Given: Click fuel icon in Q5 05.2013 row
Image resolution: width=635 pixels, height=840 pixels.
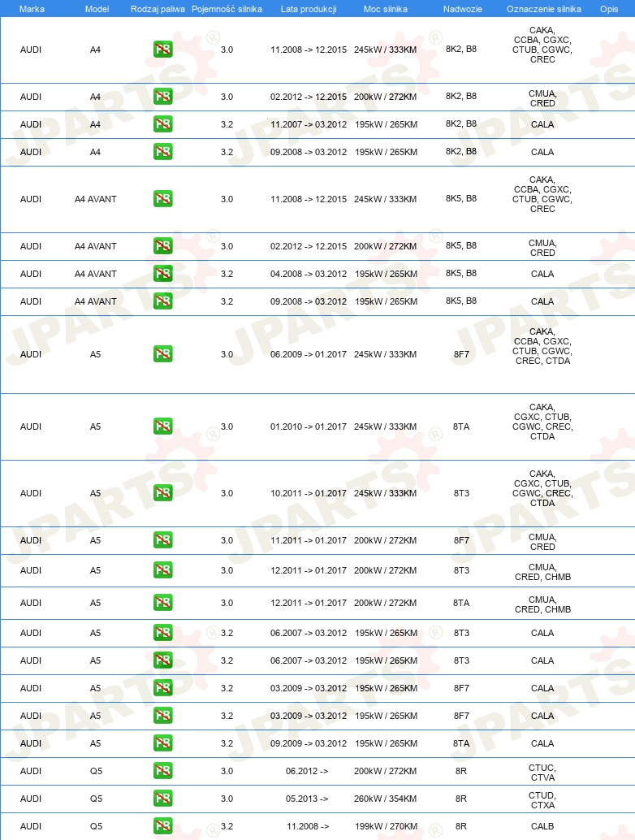Looking at the screenshot, I should pos(162,799).
